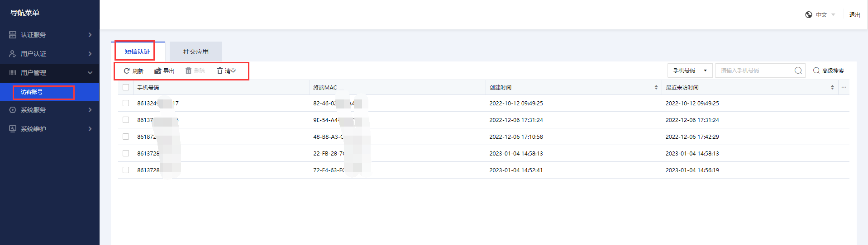Click the phone number search input field
Screen dimensions: 868x245
pyautogui.click(x=754, y=71)
